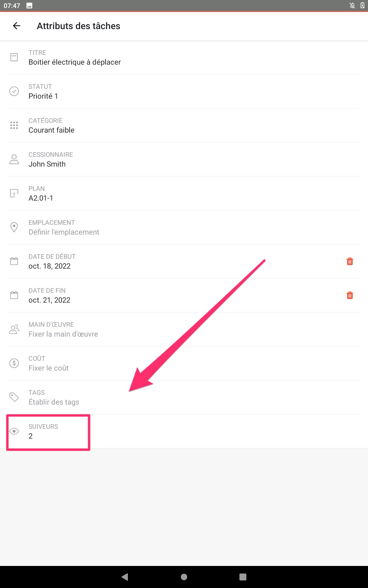Tap the location pin icon

[14, 227]
